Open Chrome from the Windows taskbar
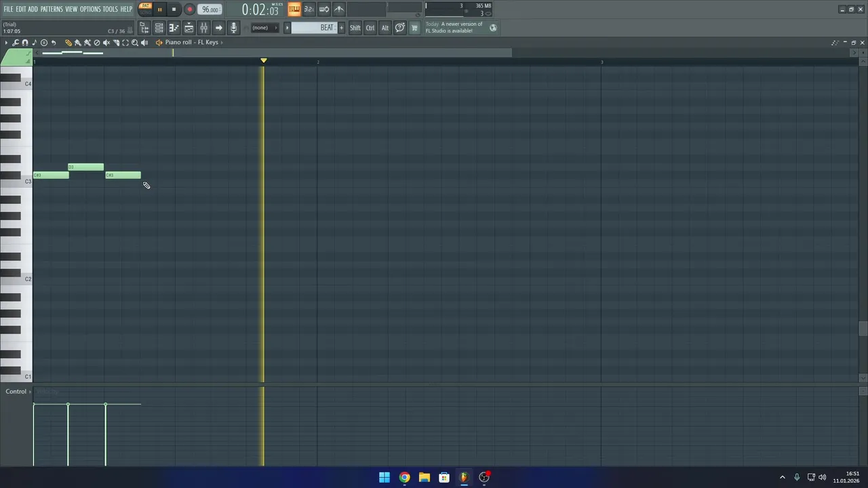The width and height of the screenshot is (868, 488). 404,477
